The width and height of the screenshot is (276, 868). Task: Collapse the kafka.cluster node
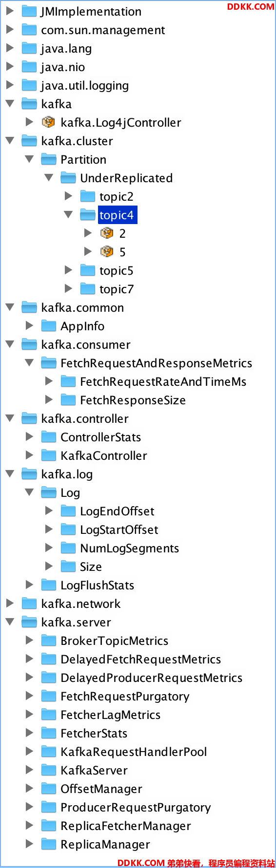point(10,140)
